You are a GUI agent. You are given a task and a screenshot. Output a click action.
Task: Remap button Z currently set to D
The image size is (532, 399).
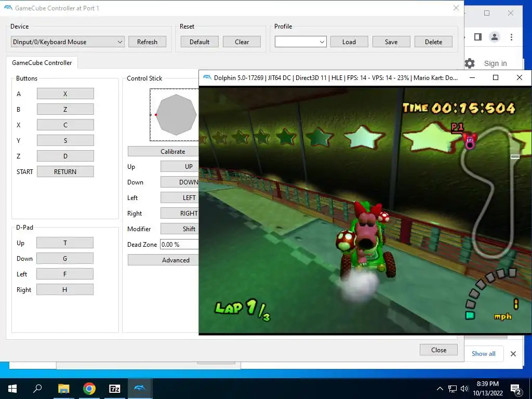(65, 156)
